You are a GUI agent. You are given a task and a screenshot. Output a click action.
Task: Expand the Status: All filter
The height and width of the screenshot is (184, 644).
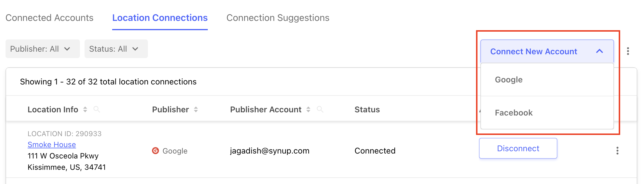[x=116, y=49]
